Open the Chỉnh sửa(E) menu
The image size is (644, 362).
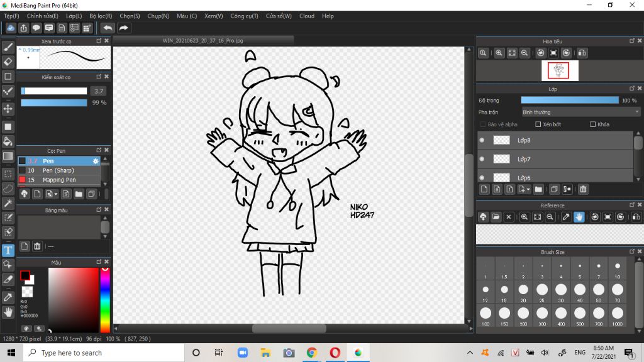point(42,16)
